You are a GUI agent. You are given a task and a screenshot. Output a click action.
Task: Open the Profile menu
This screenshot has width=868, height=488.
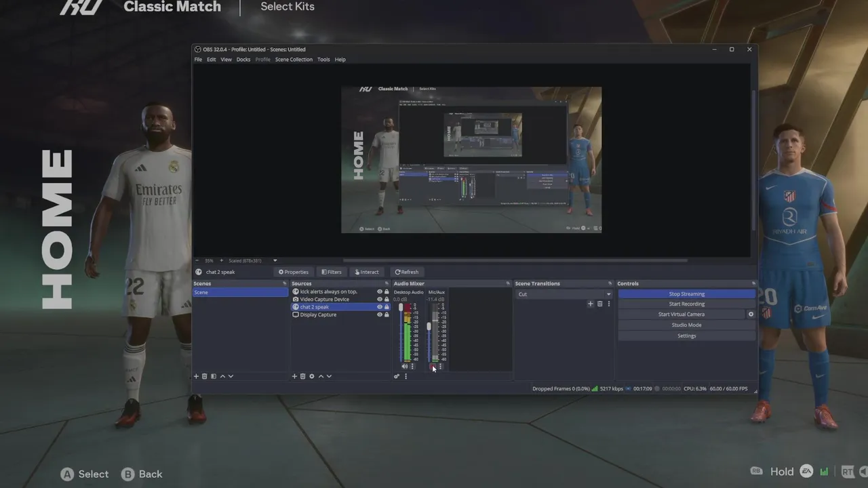click(x=263, y=60)
